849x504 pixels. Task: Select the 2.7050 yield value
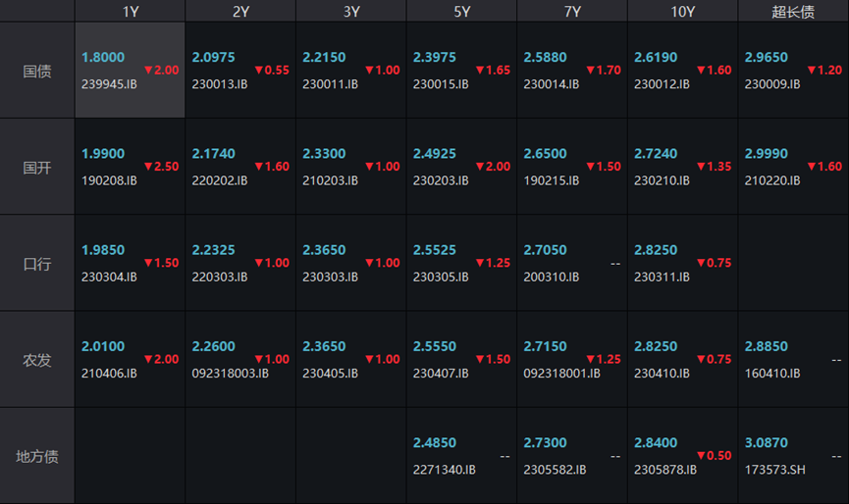[545, 250]
